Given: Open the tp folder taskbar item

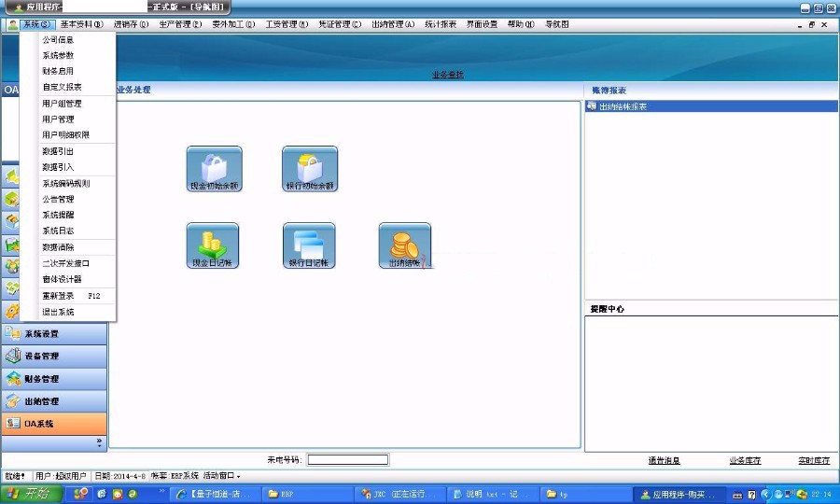Looking at the screenshot, I should (x=584, y=494).
